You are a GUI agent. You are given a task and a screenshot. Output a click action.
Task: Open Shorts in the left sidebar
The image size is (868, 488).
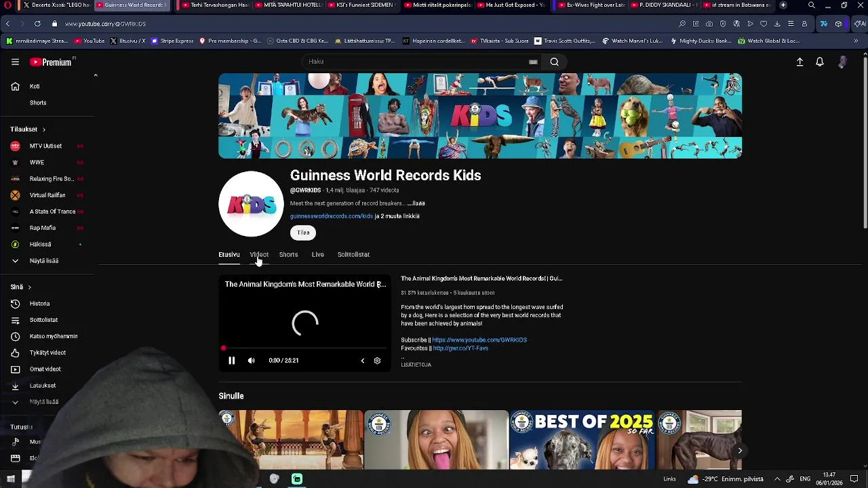click(x=38, y=103)
